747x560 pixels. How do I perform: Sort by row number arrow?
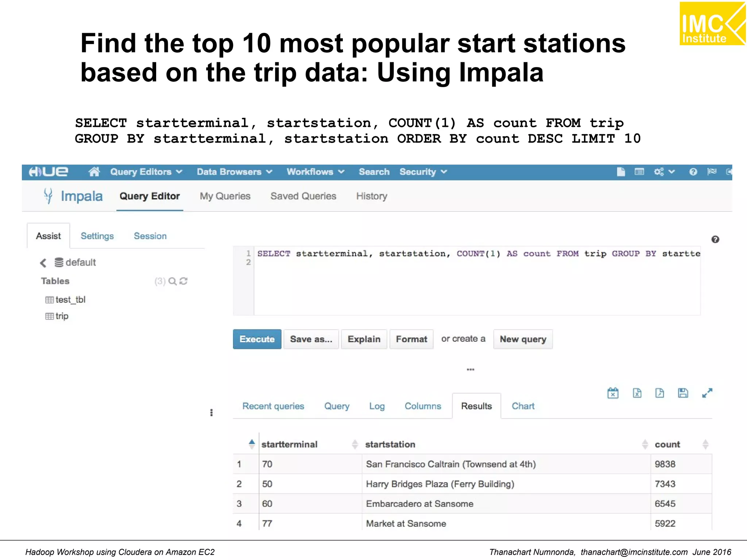pos(252,444)
